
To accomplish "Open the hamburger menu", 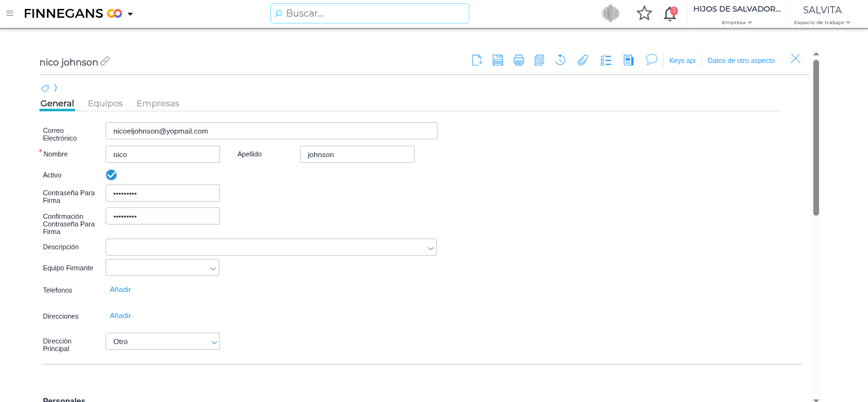I will (x=10, y=13).
